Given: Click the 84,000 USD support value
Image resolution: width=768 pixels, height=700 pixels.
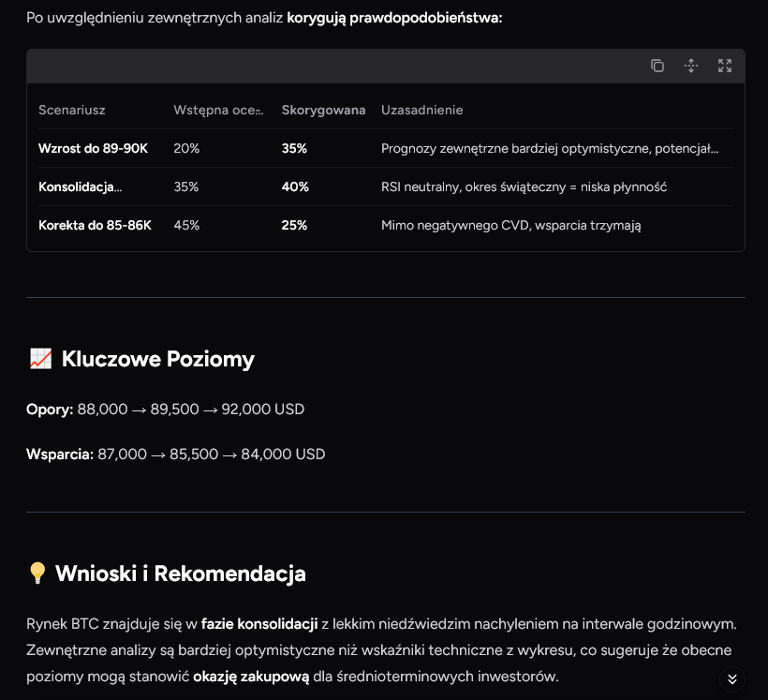Looking at the screenshot, I should [x=283, y=454].
